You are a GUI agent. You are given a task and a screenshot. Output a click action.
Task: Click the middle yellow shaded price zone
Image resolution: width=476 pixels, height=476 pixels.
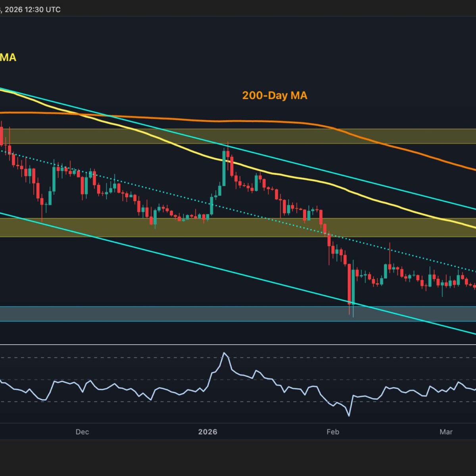pos(238,227)
